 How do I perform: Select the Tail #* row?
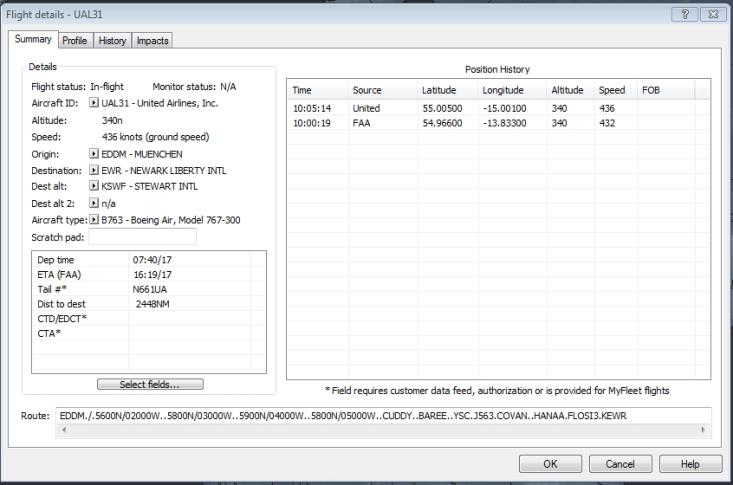coord(149,289)
